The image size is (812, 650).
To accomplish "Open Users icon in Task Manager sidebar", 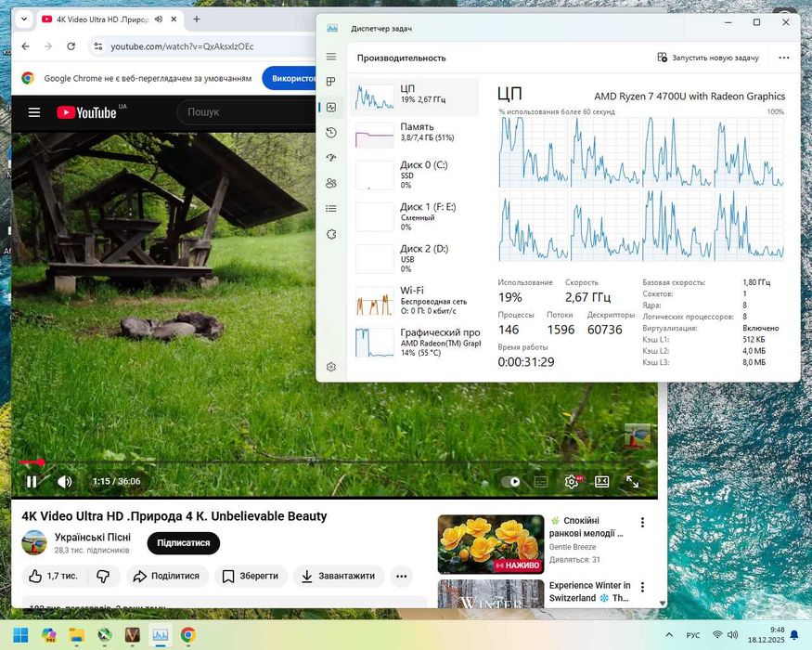I will [331, 183].
